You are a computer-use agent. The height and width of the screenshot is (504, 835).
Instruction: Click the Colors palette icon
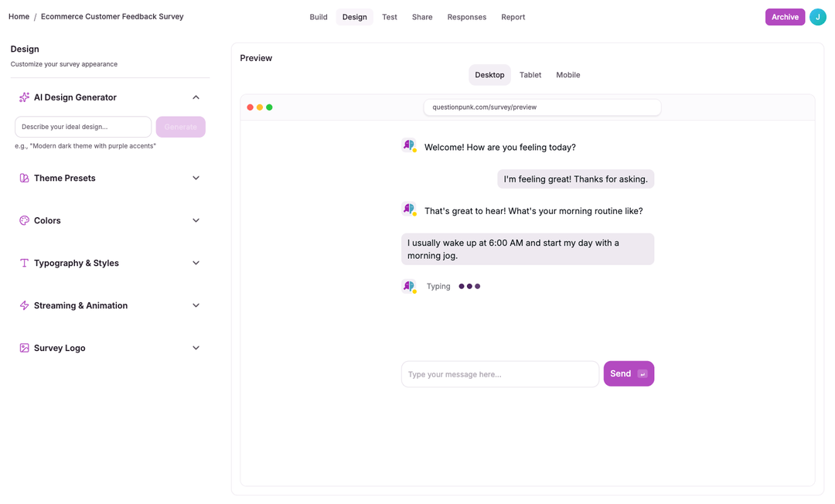pyautogui.click(x=24, y=220)
